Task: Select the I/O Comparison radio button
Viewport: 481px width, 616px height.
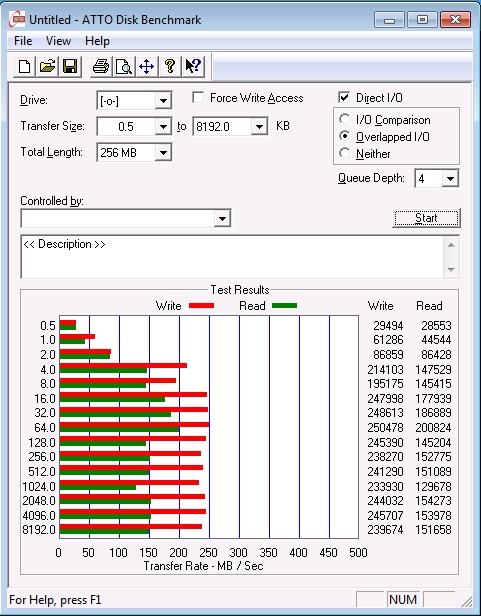Action: pos(345,119)
